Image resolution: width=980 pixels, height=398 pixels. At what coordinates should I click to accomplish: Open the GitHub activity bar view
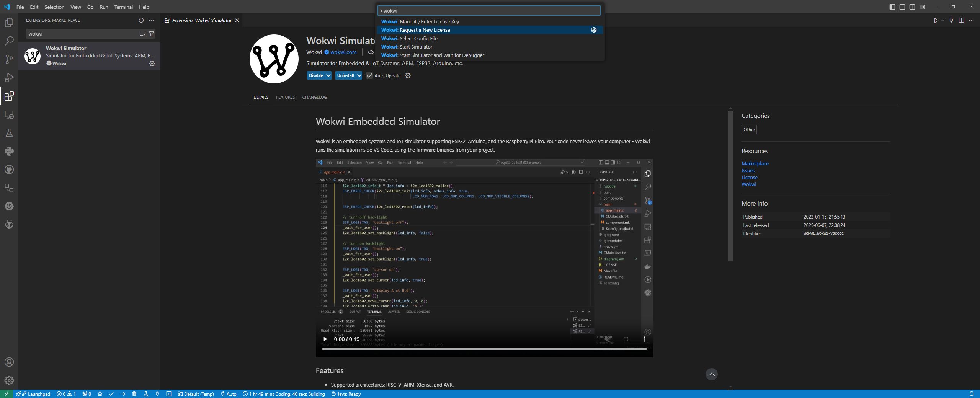[x=9, y=170]
